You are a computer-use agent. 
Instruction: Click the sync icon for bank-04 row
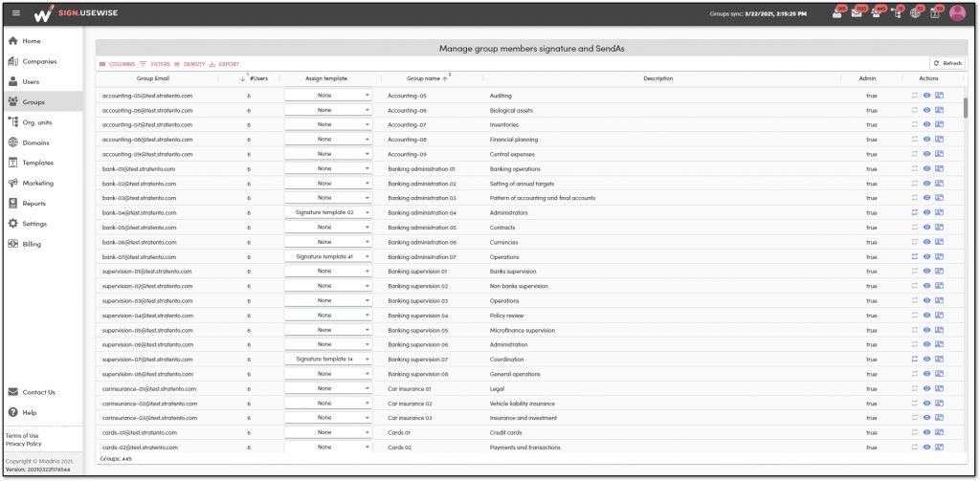pos(914,212)
